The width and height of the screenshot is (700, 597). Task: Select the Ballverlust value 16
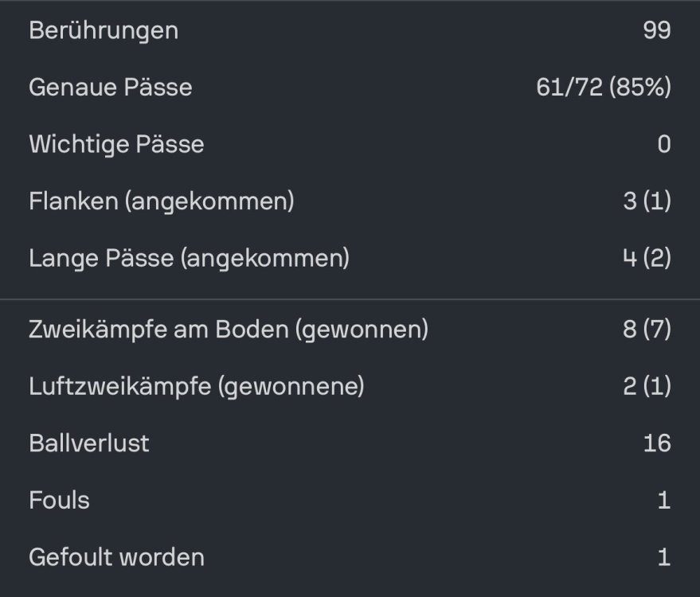pos(657,443)
